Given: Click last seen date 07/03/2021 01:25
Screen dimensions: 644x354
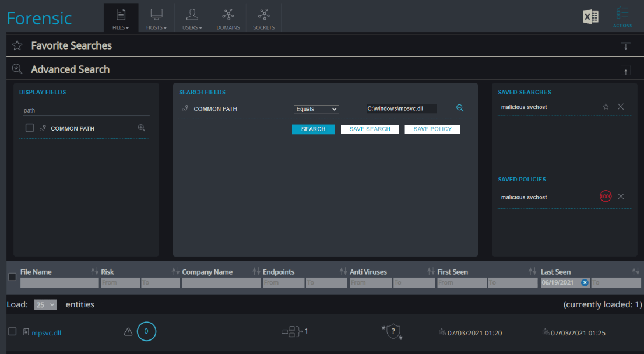Looking at the screenshot, I should (x=578, y=333).
